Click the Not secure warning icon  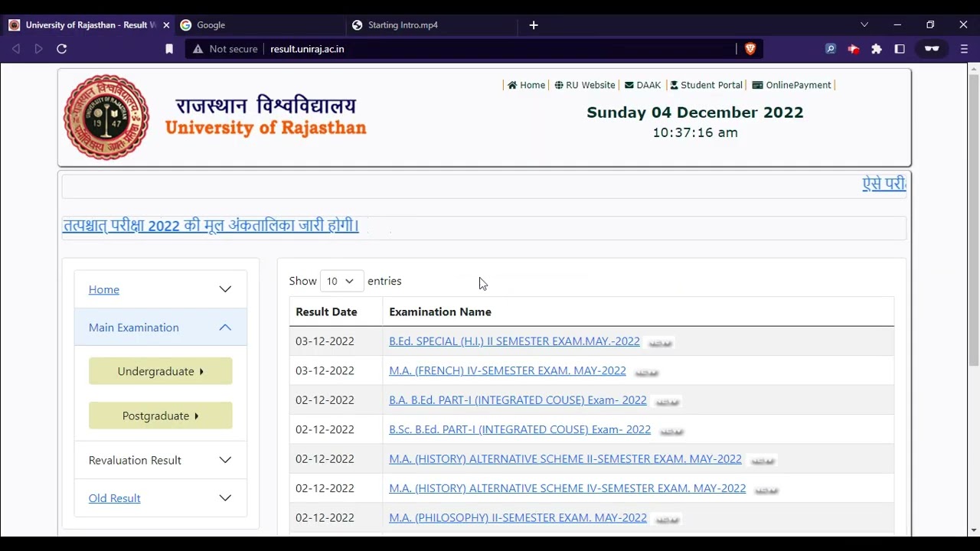[x=198, y=49]
